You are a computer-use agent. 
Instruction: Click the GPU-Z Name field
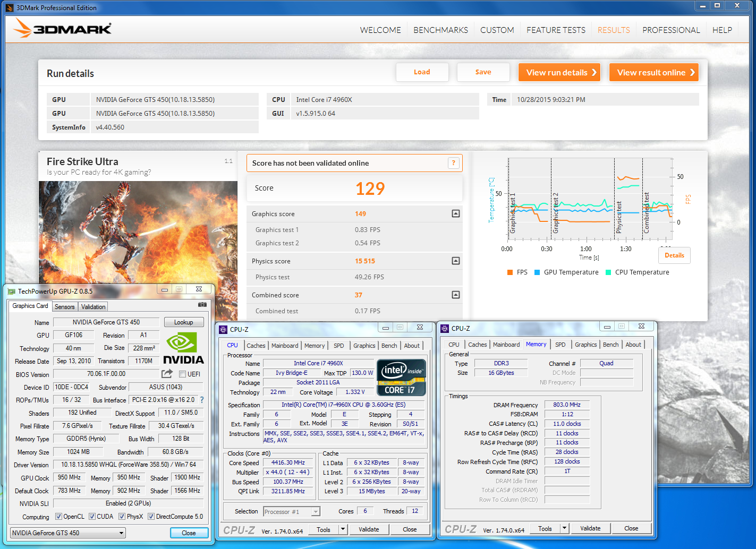pyautogui.click(x=106, y=322)
